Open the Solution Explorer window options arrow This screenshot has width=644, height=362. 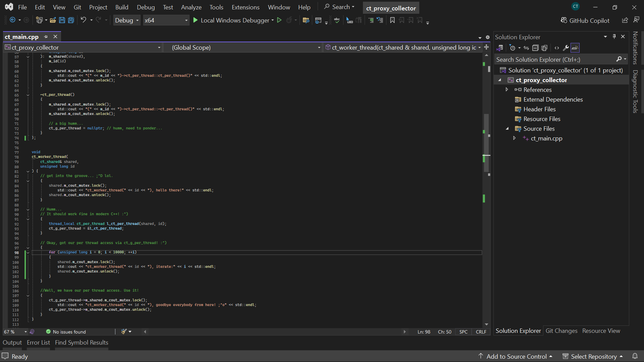[605, 37]
